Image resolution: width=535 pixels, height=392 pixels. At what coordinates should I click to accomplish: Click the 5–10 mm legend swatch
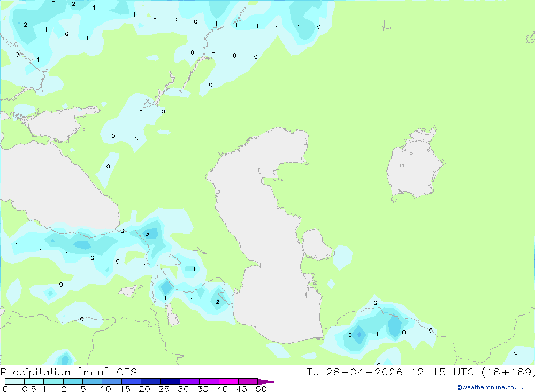click(93, 381)
